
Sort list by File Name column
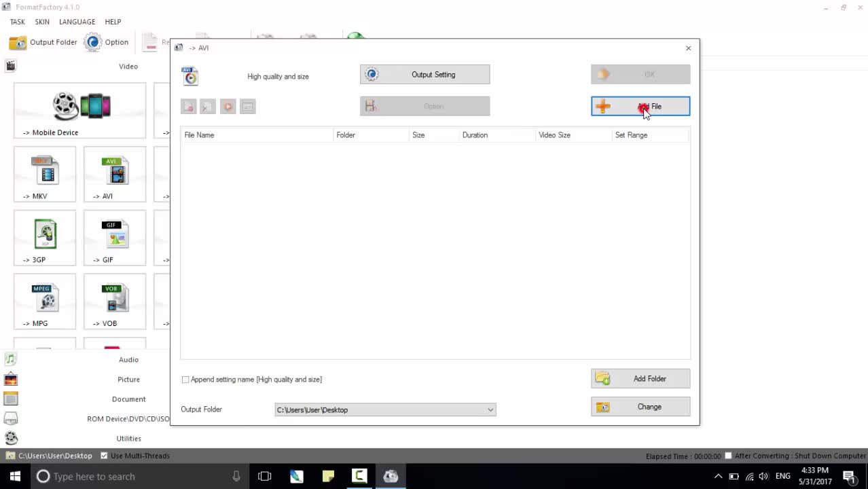257,135
